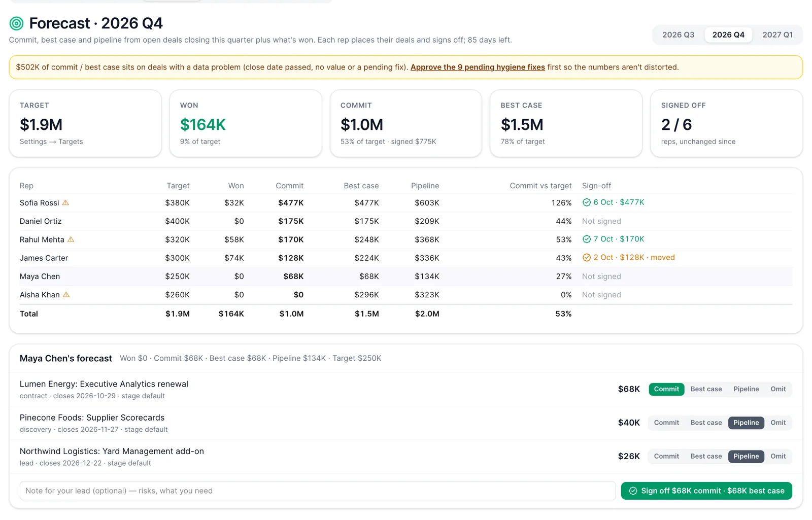Omit the Northwind Logistics deal

(x=778, y=456)
